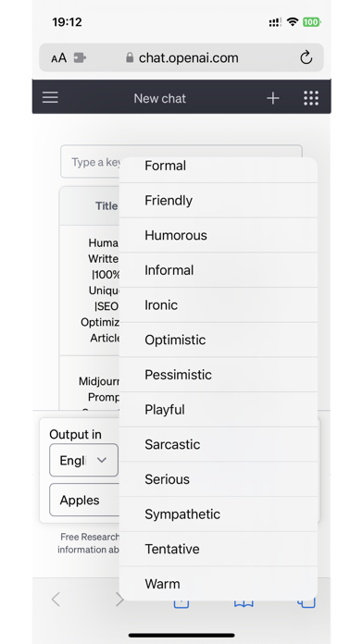This screenshot has height=644, width=363.
Task: Click the Title column header
Action: pyautogui.click(x=106, y=205)
